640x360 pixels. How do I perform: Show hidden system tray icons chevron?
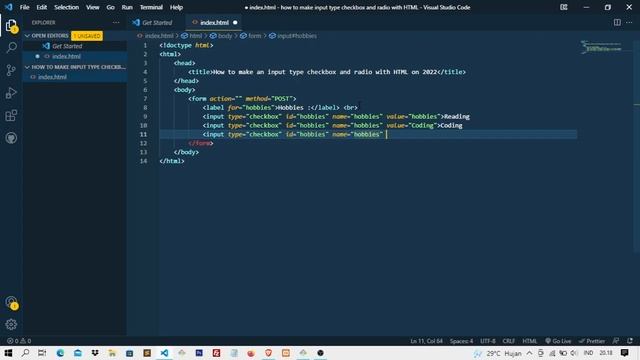529,353
